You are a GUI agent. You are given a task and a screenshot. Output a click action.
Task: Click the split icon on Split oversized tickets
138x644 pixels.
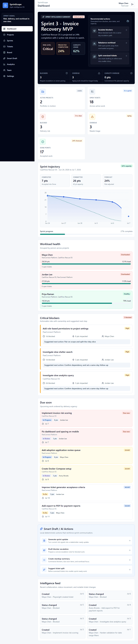click(x=94, y=57)
